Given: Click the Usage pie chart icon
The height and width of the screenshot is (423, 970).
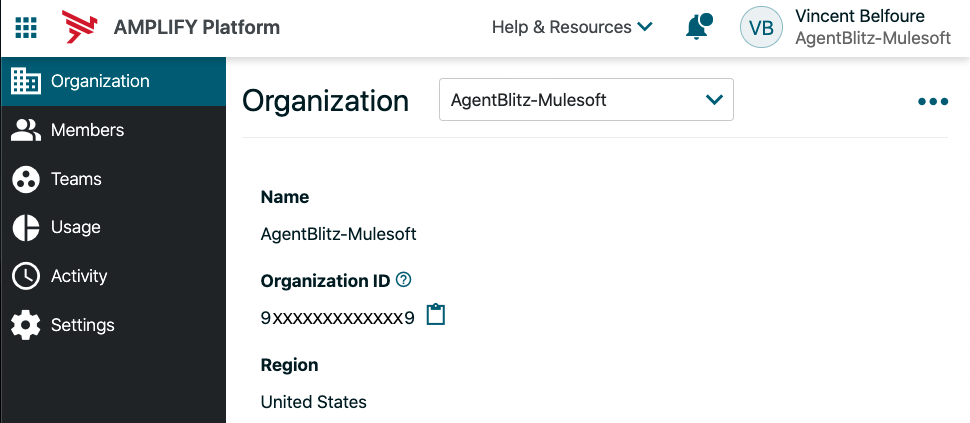Looking at the screenshot, I should pyautogui.click(x=26, y=228).
